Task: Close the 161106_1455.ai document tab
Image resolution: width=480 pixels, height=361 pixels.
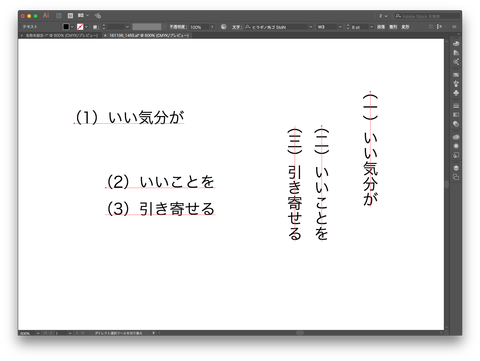Action: coord(105,35)
